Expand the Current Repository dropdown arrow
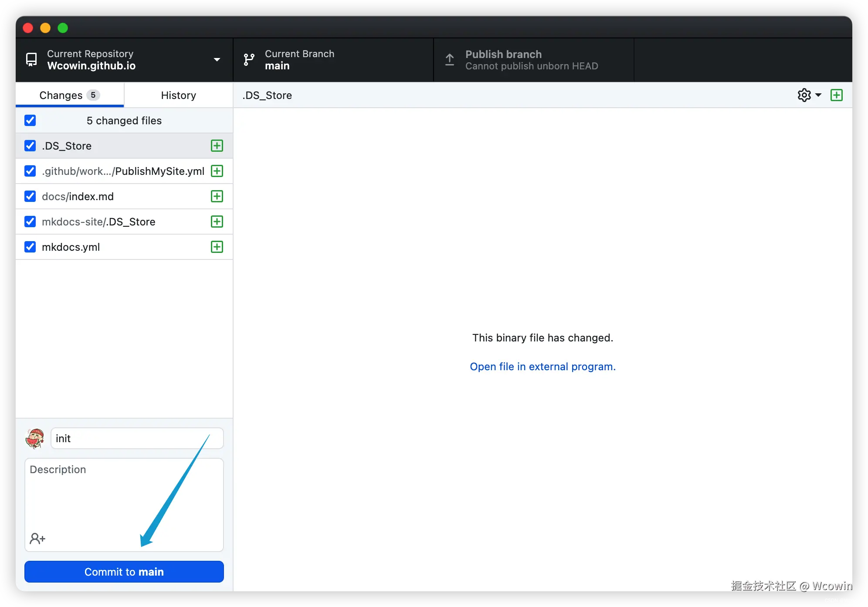 217,60
